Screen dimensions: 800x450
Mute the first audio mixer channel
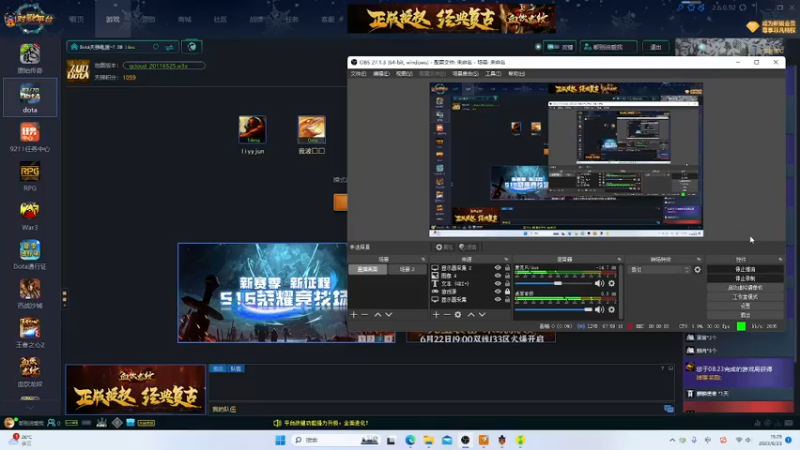click(x=599, y=283)
